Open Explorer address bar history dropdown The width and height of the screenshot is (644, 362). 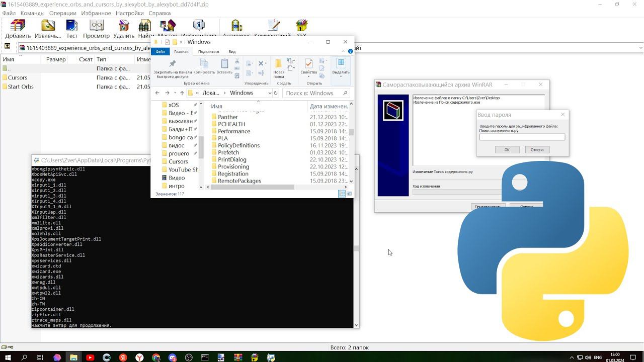click(270, 93)
